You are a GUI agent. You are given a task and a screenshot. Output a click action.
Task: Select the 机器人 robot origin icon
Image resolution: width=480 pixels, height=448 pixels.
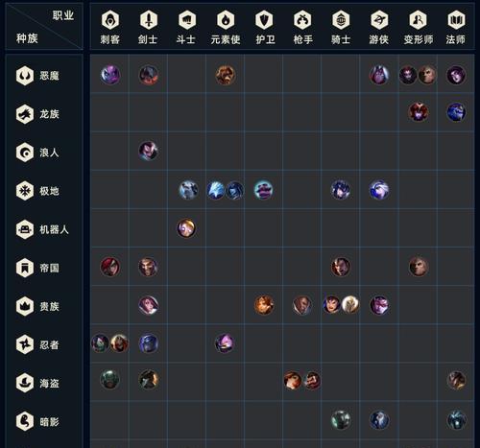pos(25,229)
